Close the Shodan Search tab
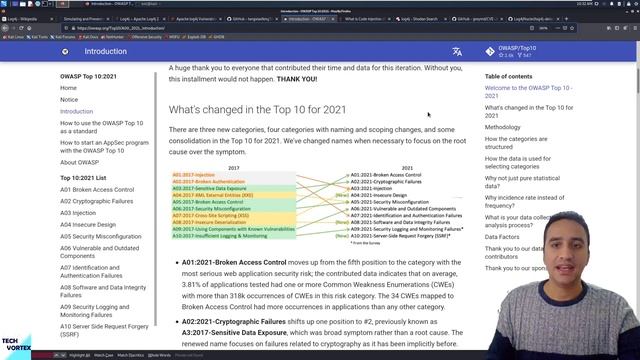Image resolution: width=640 pixels, height=360 pixels. [445, 19]
